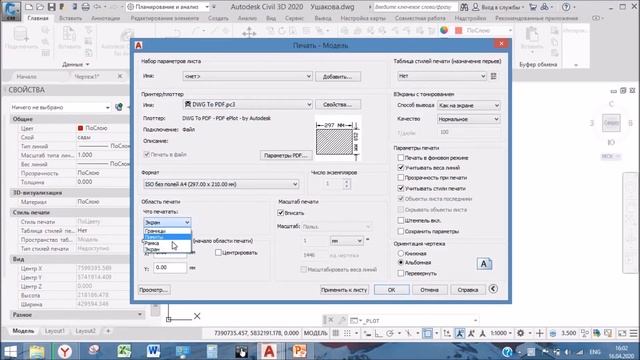
Task: Switch to Layout2 tab
Action: 85,331
